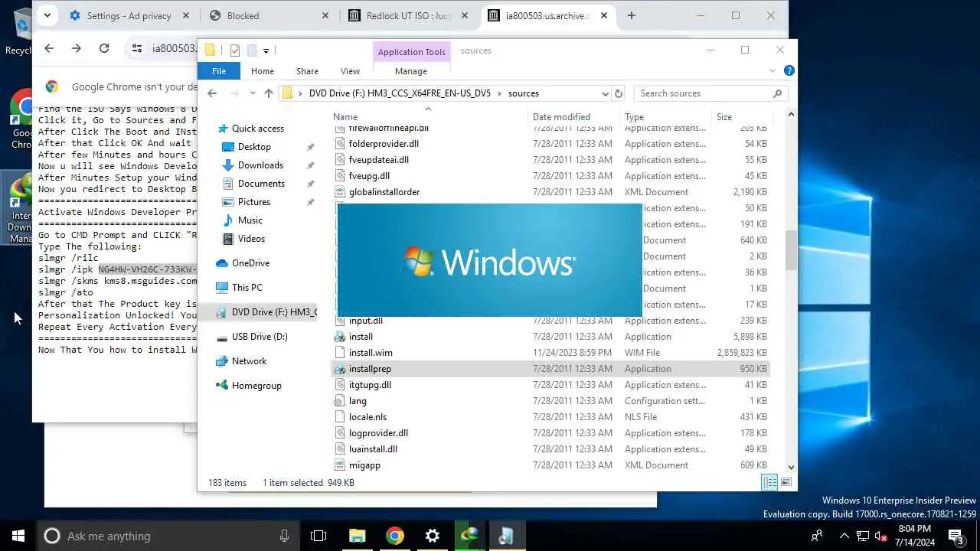Select the luainstall.dll file
The width and height of the screenshot is (980, 551).
tap(373, 449)
